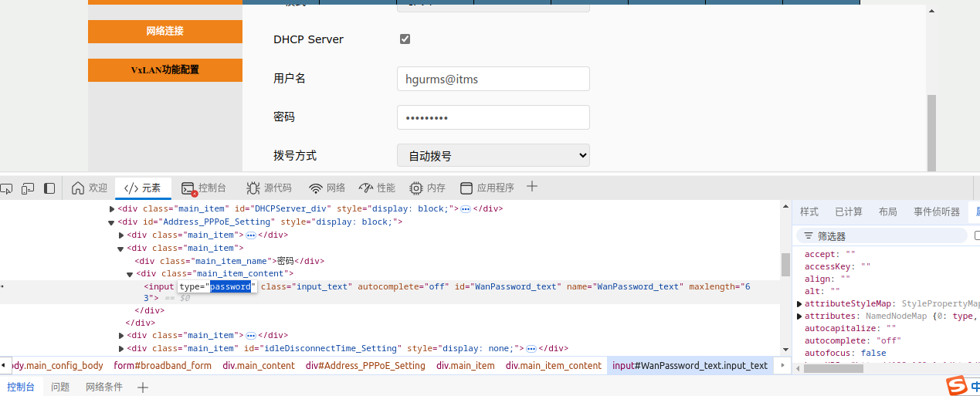Open the 拨号方式 dropdown
Image resolution: width=980 pixels, height=396 pixels.
pyautogui.click(x=493, y=155)
